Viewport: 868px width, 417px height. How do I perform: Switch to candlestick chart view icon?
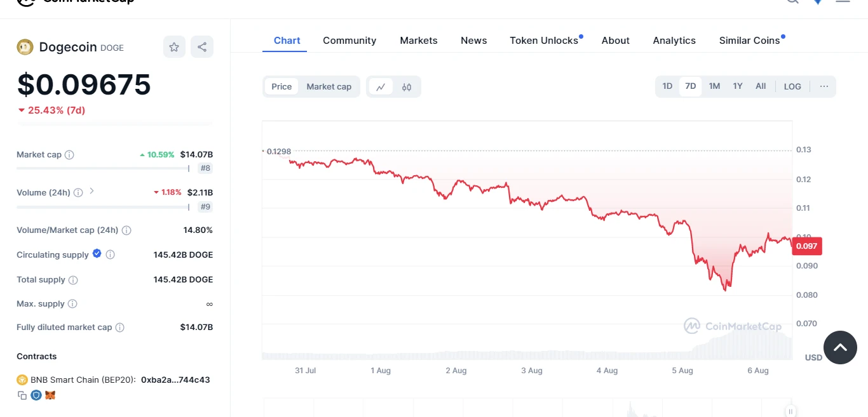click(x=407, y=87)
